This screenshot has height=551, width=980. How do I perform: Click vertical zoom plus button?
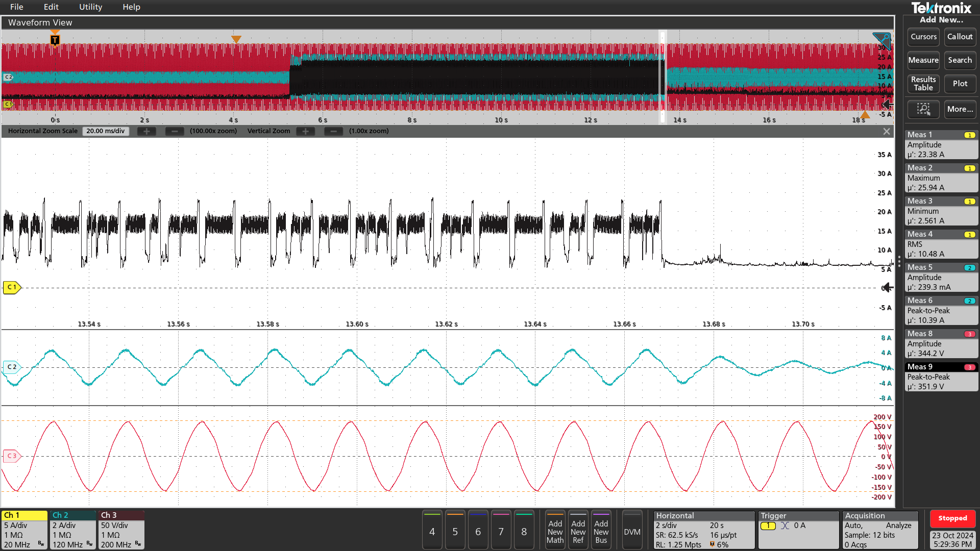click(305, 131)
